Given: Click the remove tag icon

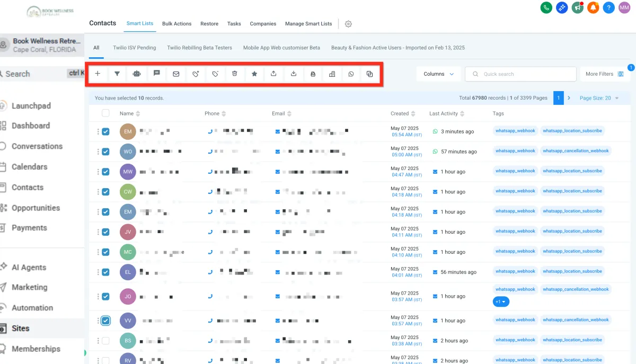Looking at the screenshot, I should point(215,74).
